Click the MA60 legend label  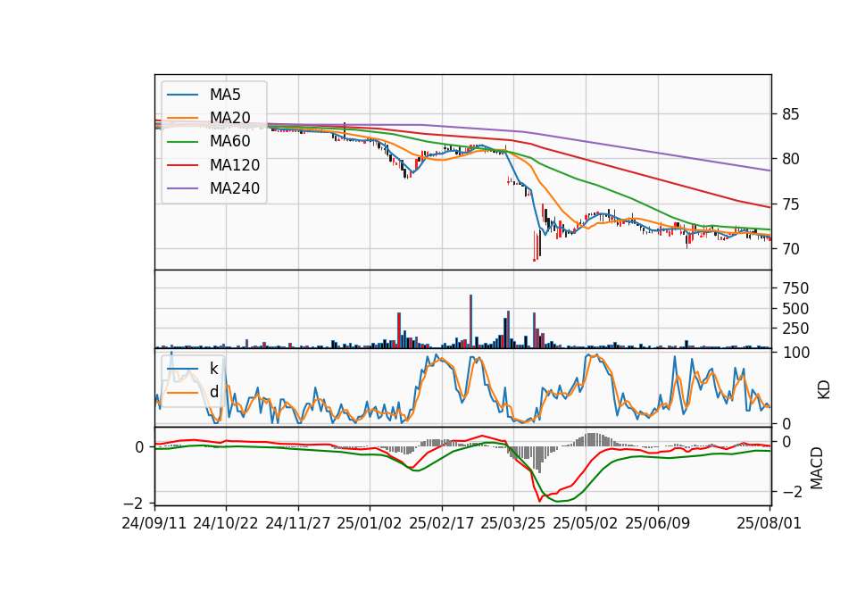(x=229, y=141)
